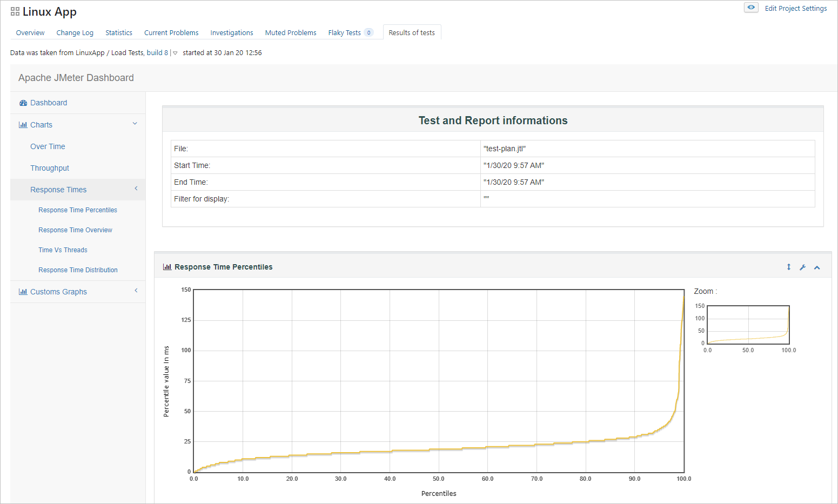Open the Dashboard icon in the sidebar
The height and width of the screenshot is (504, 838).
pos(23,103)
